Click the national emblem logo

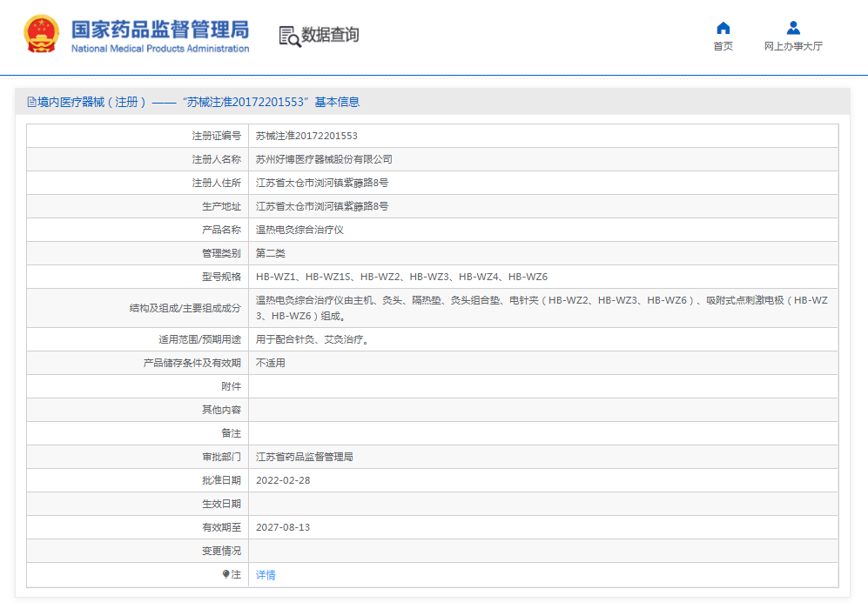(41, 34)
